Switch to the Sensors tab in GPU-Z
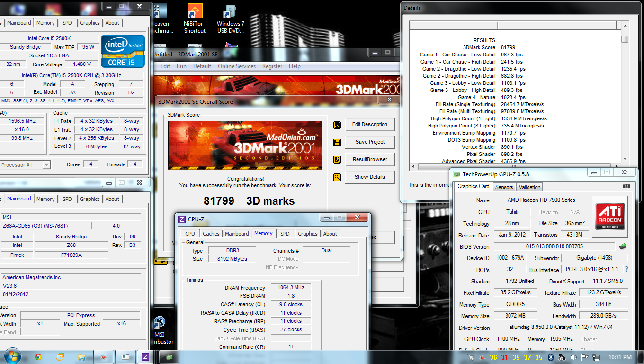Viewport: 644px width, 364px height. pos(504,187)
